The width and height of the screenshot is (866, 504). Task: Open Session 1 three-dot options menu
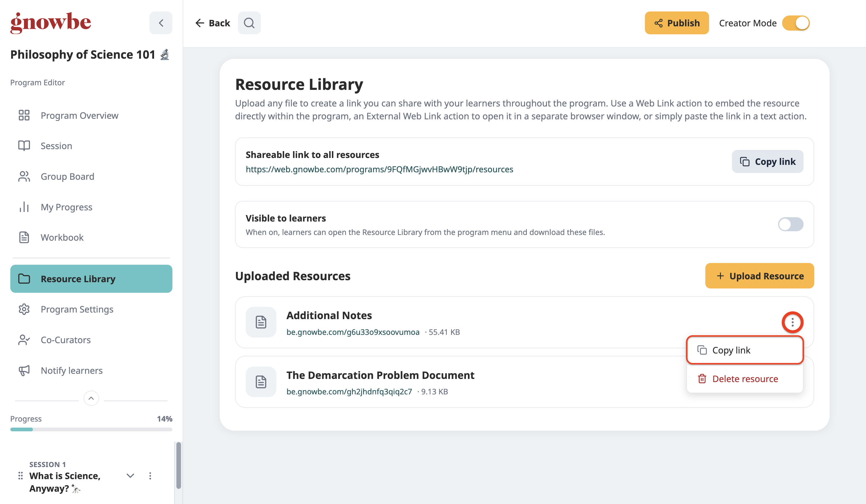coord(150,475)
